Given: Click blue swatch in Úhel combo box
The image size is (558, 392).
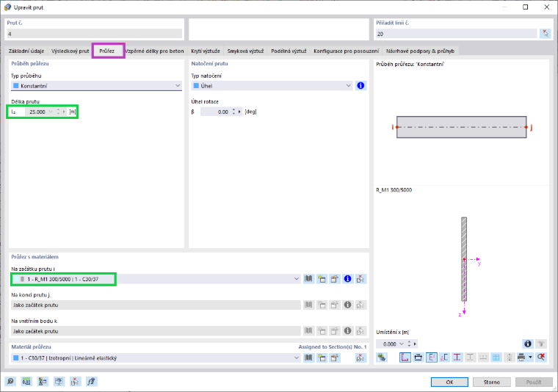Looking at the screenshot, I should tap(196, 86).
